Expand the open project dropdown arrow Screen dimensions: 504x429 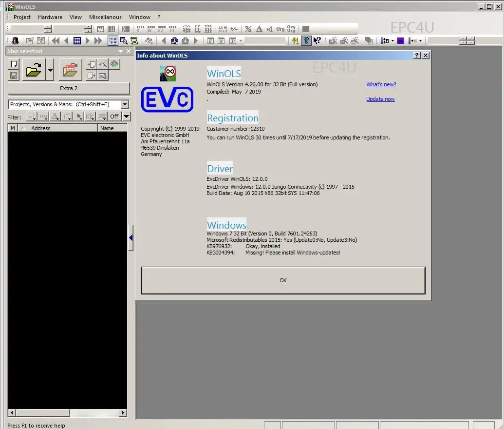click(50, 70)
